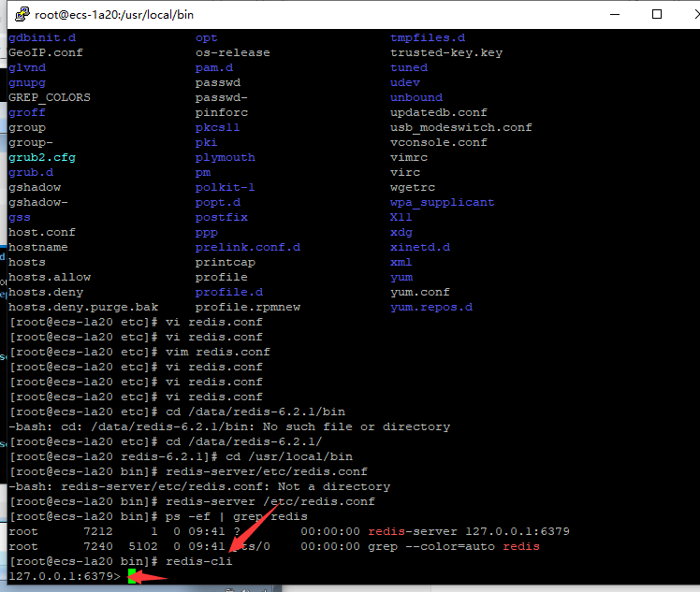Click the plymouth directory name

225,157
